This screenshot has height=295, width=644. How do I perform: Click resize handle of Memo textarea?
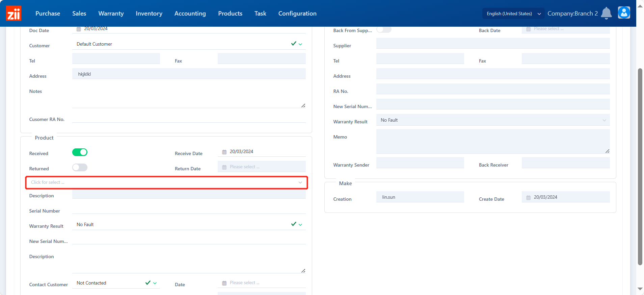(607, 151)
